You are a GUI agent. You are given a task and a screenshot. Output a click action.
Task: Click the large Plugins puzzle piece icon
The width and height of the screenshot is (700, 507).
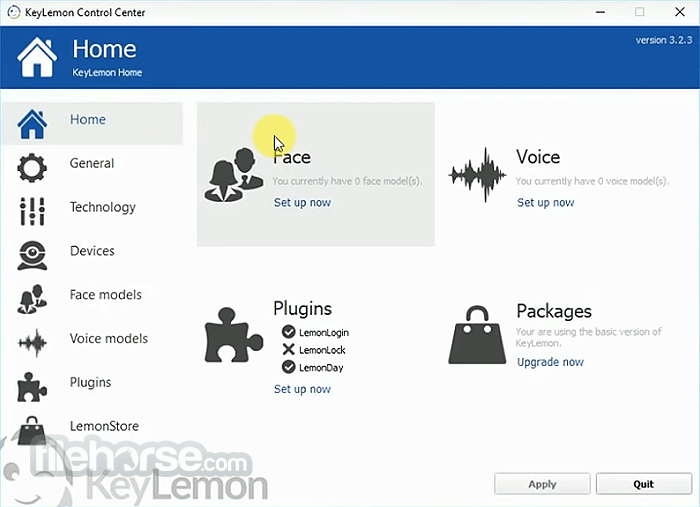click(233, 335)
